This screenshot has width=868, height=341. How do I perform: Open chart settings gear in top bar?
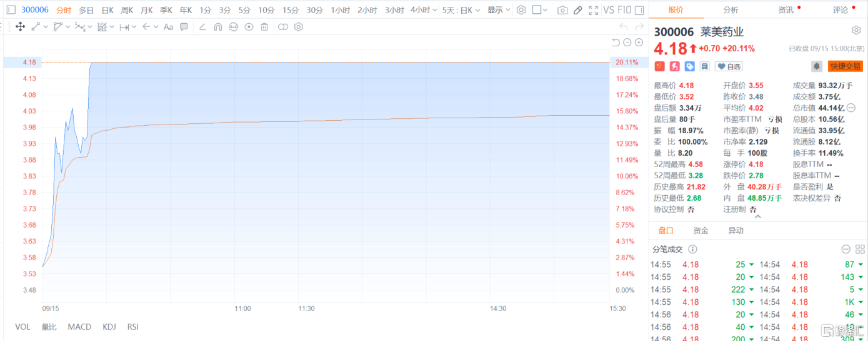pyautogui.click(x=521, y=10)
